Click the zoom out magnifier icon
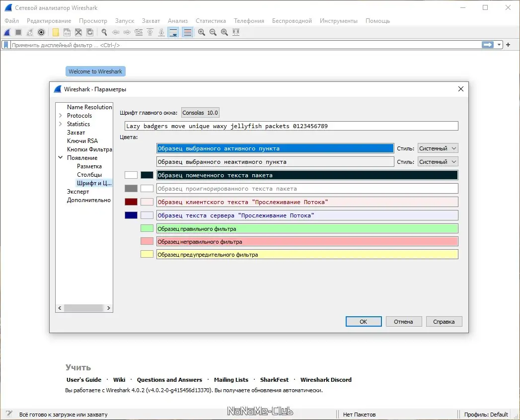The image size is (520, 420). [213, 32]
